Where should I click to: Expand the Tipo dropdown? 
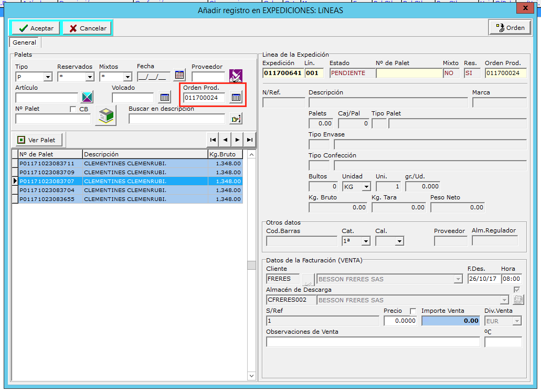48,77
